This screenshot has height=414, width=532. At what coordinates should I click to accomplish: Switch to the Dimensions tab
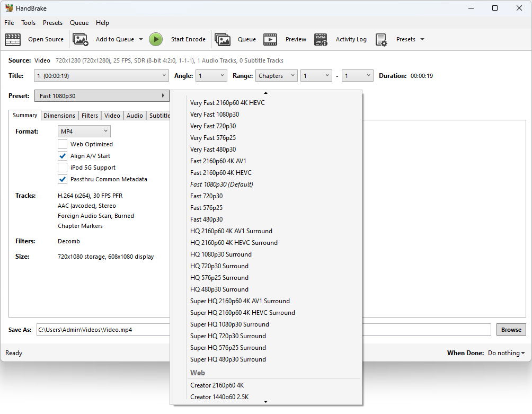tap(59, 116)
